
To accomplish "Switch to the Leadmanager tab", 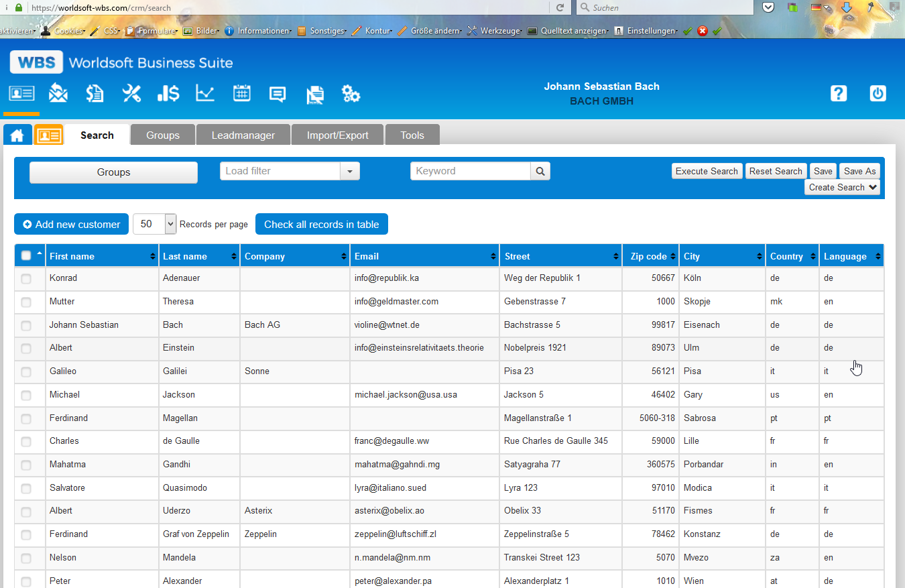I will [243, 135].
